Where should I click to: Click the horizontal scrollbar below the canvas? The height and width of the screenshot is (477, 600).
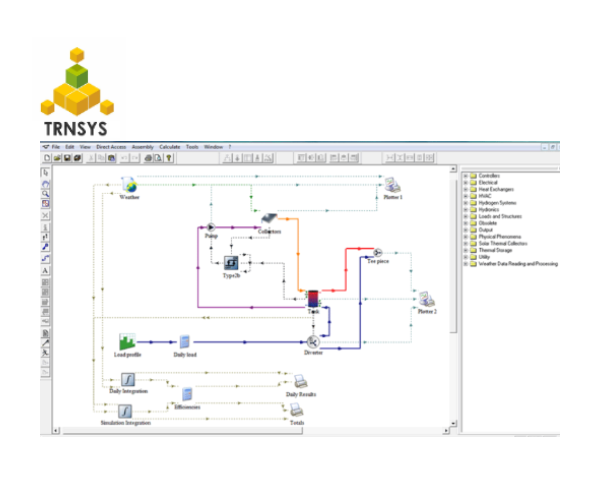[250, 434]
